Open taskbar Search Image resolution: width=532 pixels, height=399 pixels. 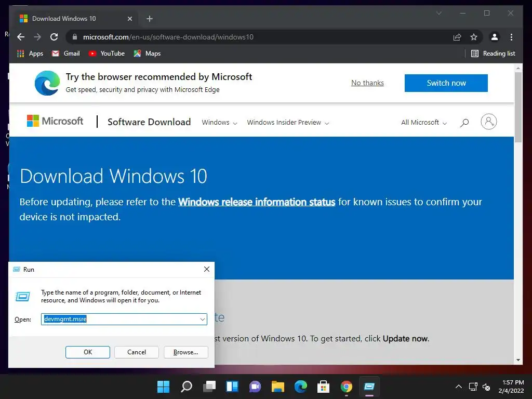coord(187,387)
